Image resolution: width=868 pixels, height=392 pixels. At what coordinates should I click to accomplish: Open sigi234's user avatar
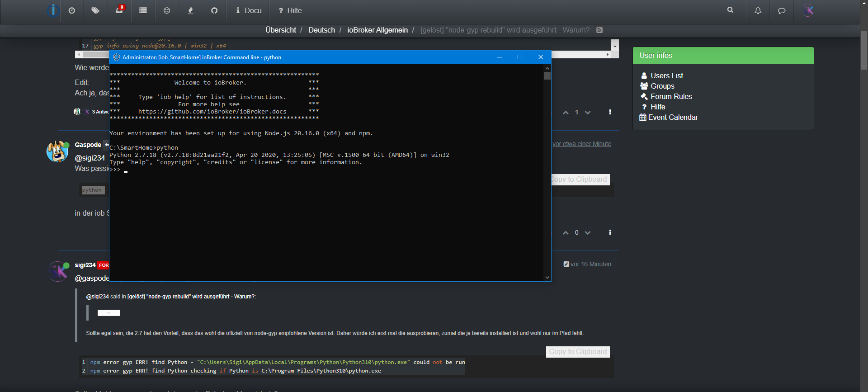[58, 271]
